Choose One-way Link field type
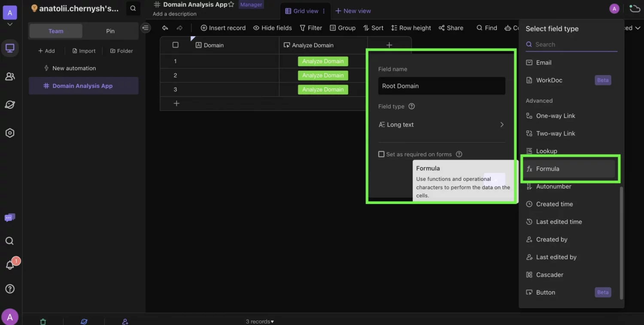This screenshot has height=325, width=644. (x=570, y=116)
